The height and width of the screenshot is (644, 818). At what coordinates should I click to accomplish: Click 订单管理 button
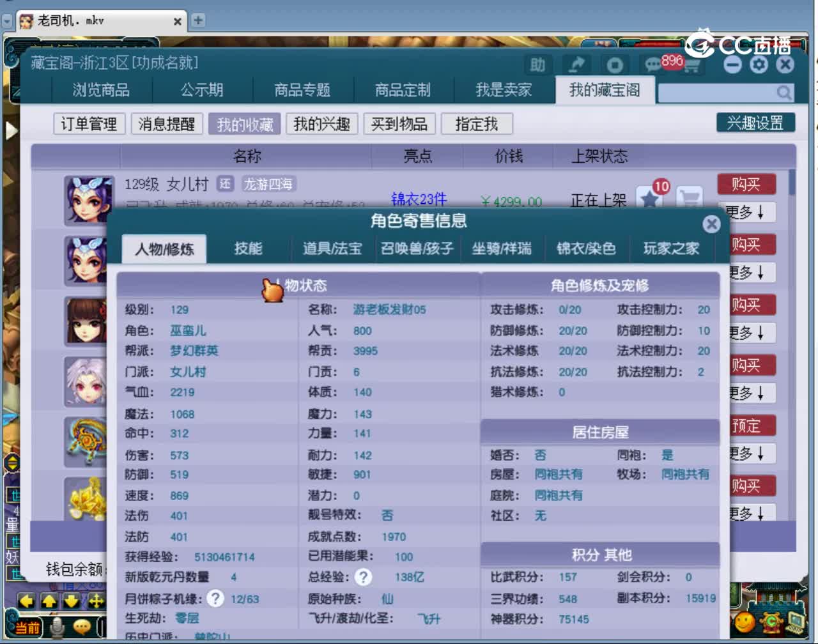(x=89, y=124)
